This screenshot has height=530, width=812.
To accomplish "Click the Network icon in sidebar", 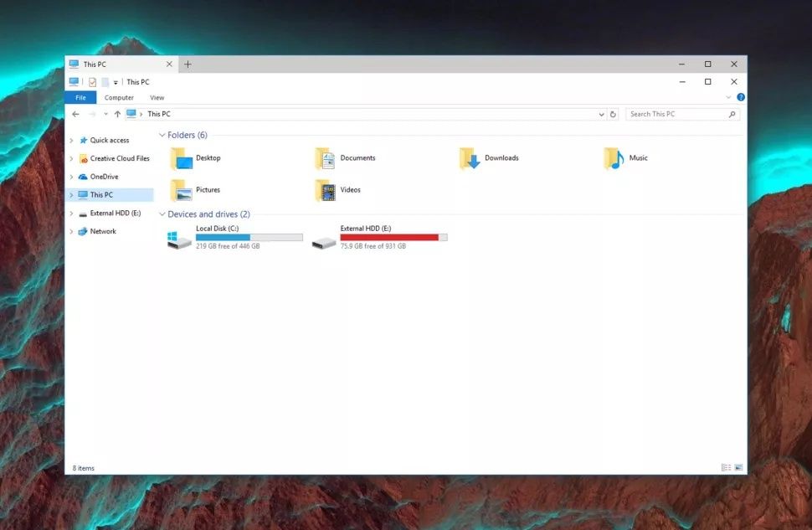I will (83, 232).
